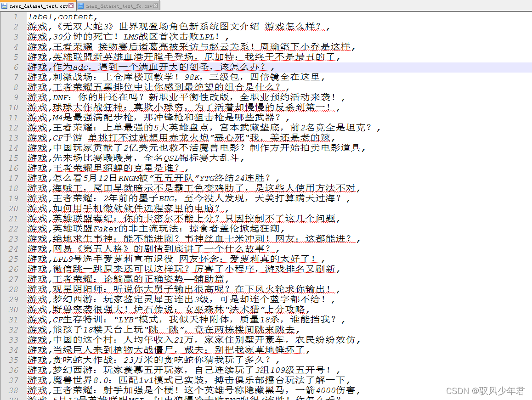532x400 pixels.
Task: Click the line about 3组109级五开号
Action: click(184, 370)
